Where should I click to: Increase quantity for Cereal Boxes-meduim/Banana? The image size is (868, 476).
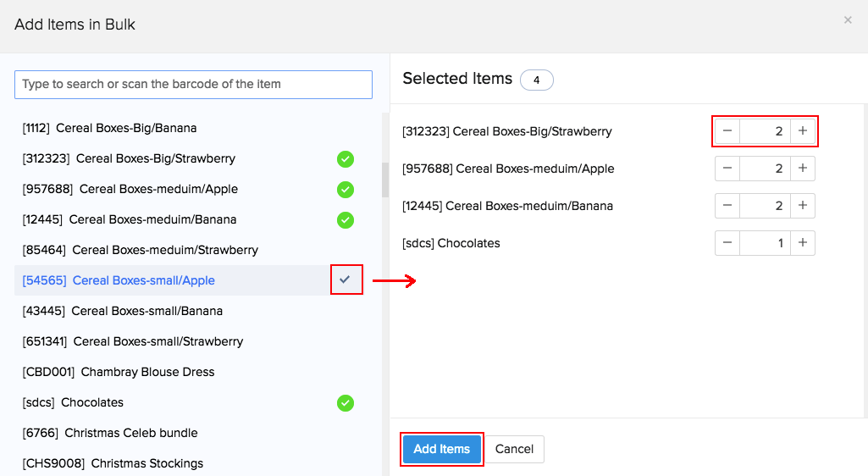tap(803, 205)
